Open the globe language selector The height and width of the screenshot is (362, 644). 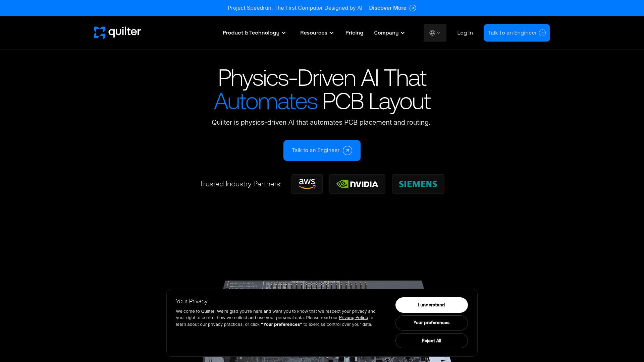coord(435,33)
